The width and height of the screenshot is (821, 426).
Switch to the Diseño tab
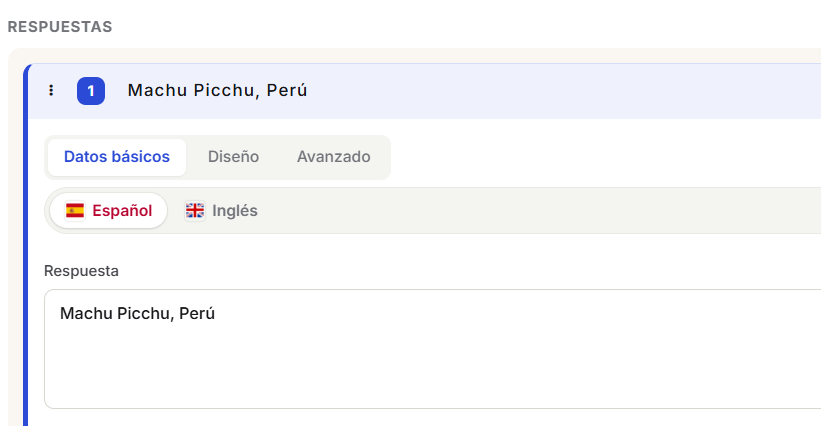click(234, 157)
